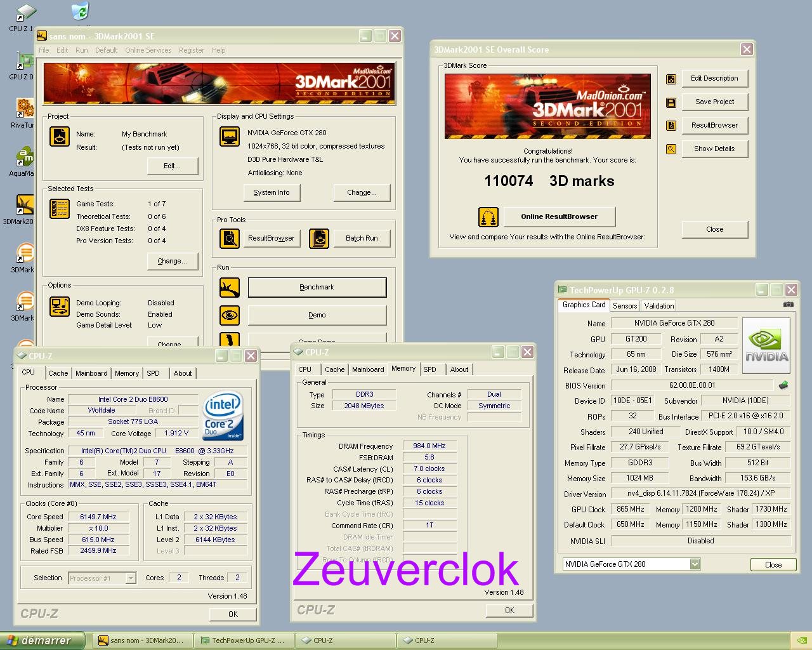812x650 pixels.
Task: Click the Project notebook icon in 3DMark
Action: coord(60,136)
